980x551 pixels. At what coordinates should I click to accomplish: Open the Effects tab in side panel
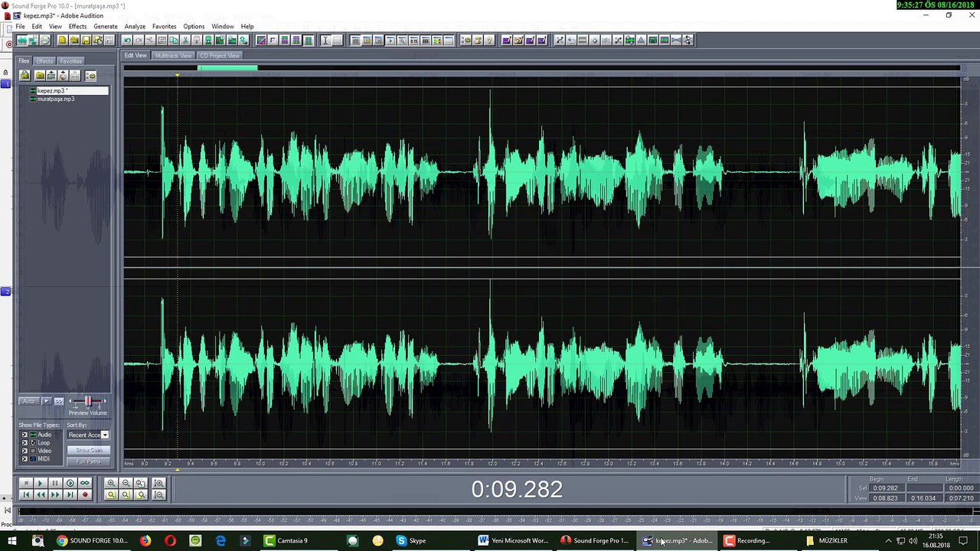coord(44,61)
